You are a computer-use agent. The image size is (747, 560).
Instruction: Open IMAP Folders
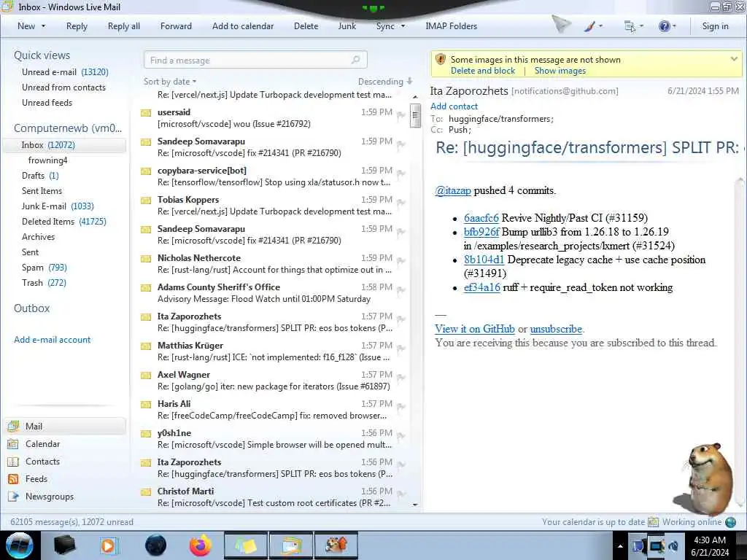click(x=451, y=26)
